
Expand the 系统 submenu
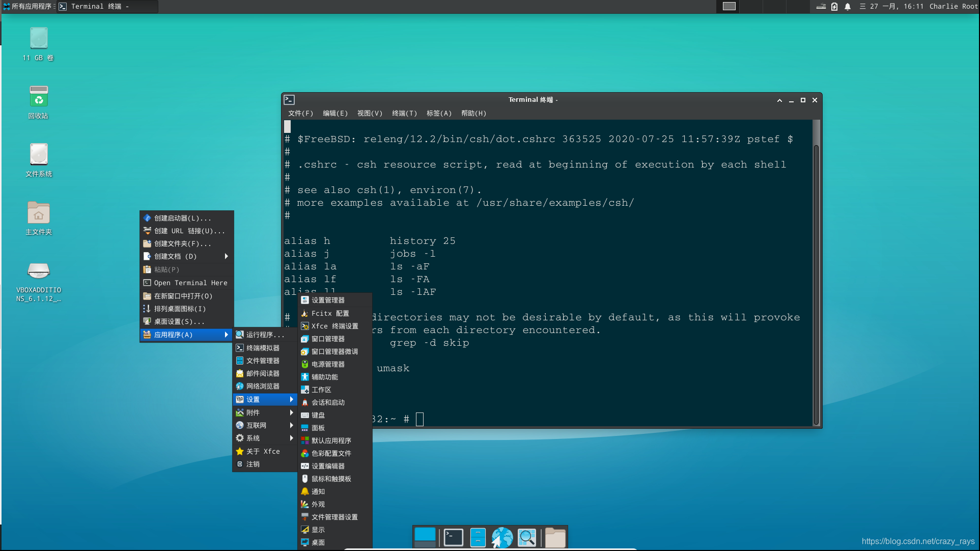pos(265,438)
